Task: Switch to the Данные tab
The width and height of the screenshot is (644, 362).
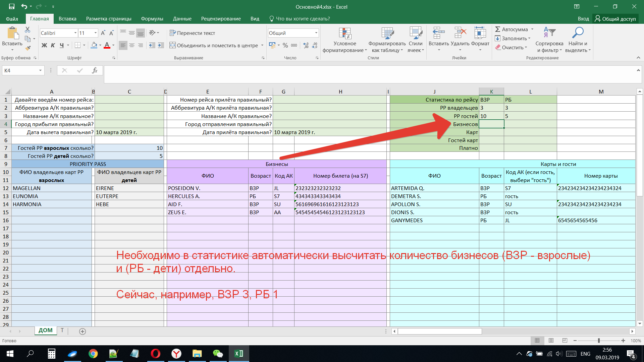Action: [x=182, y=19]
